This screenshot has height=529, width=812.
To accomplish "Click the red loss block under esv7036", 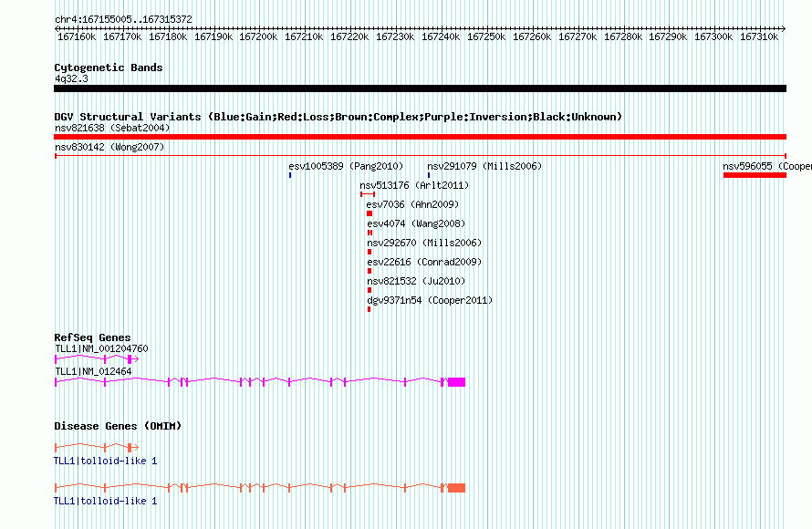I will point(370,213).
